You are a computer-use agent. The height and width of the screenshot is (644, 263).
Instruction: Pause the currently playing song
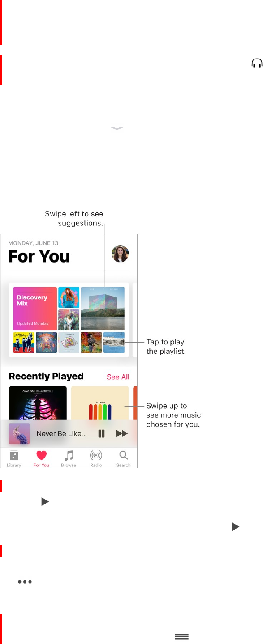[x=101, y=433]
